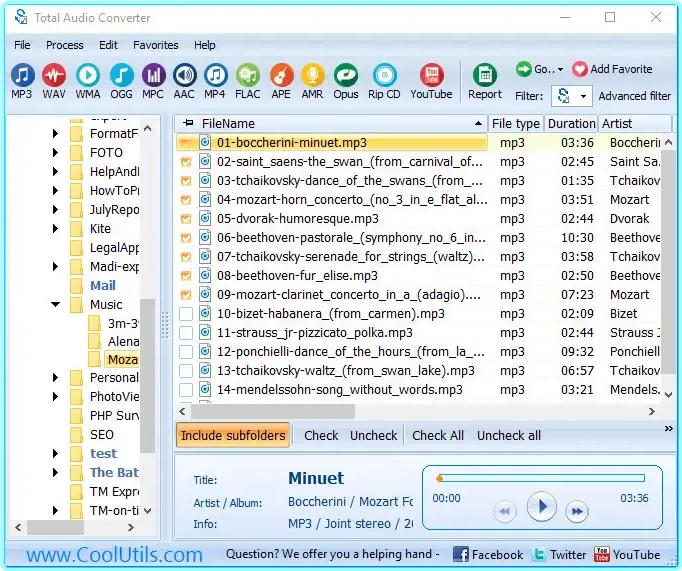
Task: Tick the 14-mendelssohn-song_without_words checkbox
Action: coord(186,390)
